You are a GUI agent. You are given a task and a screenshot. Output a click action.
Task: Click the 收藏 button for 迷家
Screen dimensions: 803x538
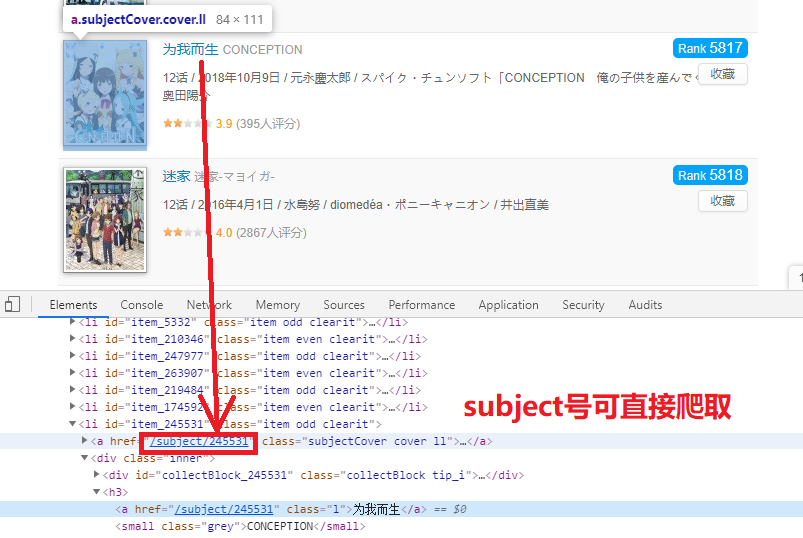click(723, 201)
